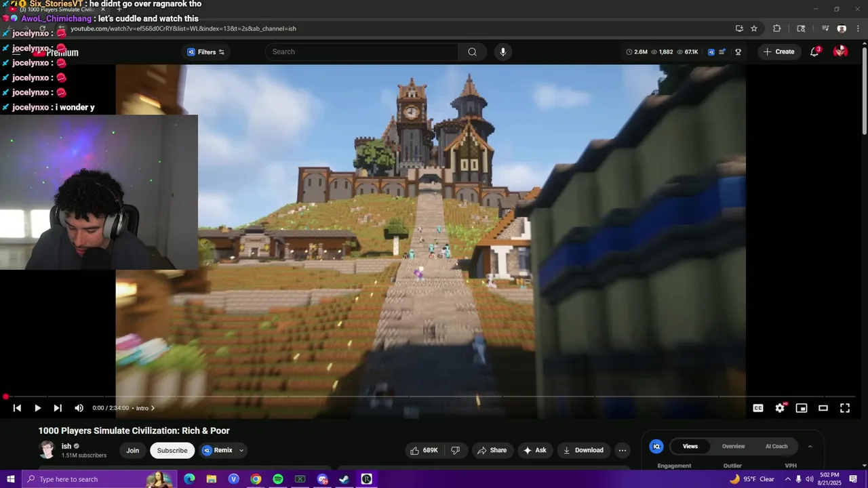The width and height of the screenshot is (868, 488).
Task: Open the Filters menu
Action: click(205, 52)
